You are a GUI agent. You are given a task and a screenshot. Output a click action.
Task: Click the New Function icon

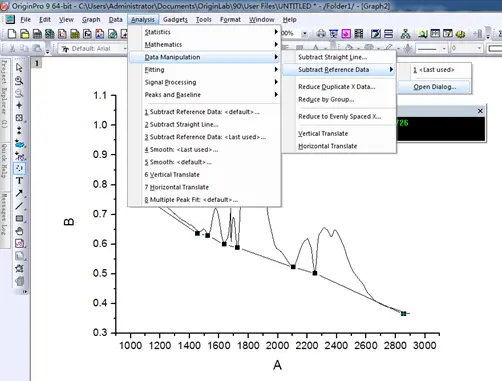(x=87, y=34)
